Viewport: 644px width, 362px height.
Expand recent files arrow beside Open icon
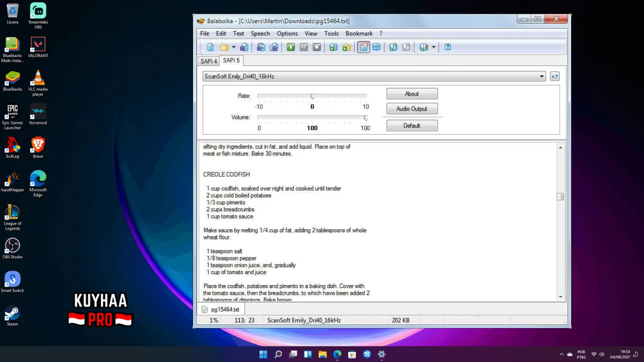233,47
